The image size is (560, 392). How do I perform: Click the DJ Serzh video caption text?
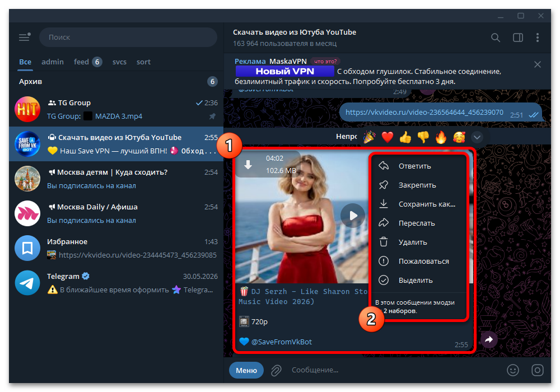click(x=303, y=296)
